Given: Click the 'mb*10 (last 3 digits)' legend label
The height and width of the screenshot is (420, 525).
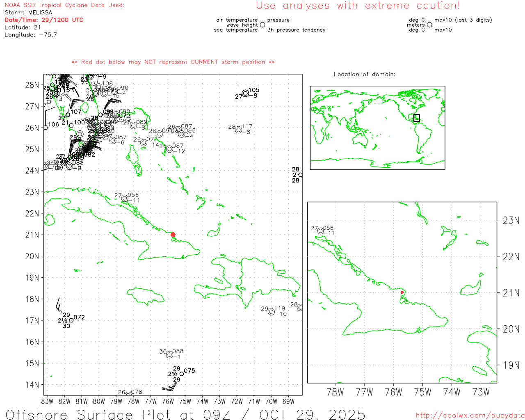Looking at the screenshot, I should [463, 20].
